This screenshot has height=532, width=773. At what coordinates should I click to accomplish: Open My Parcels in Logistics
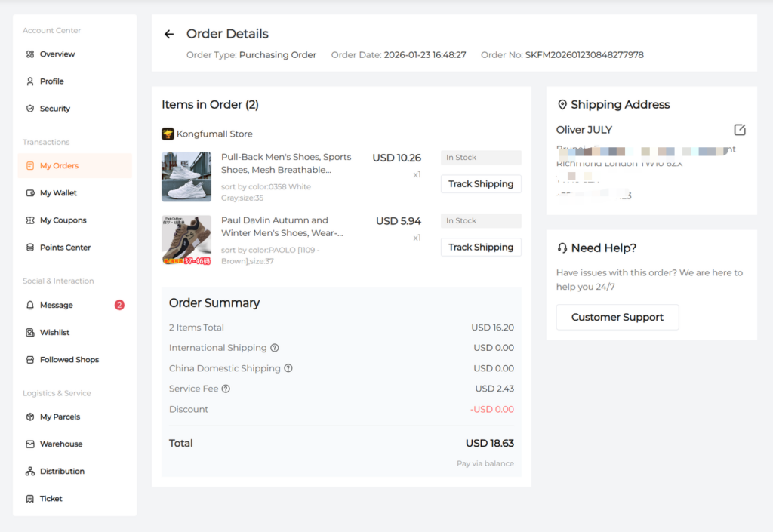click(x=60, y=417)
